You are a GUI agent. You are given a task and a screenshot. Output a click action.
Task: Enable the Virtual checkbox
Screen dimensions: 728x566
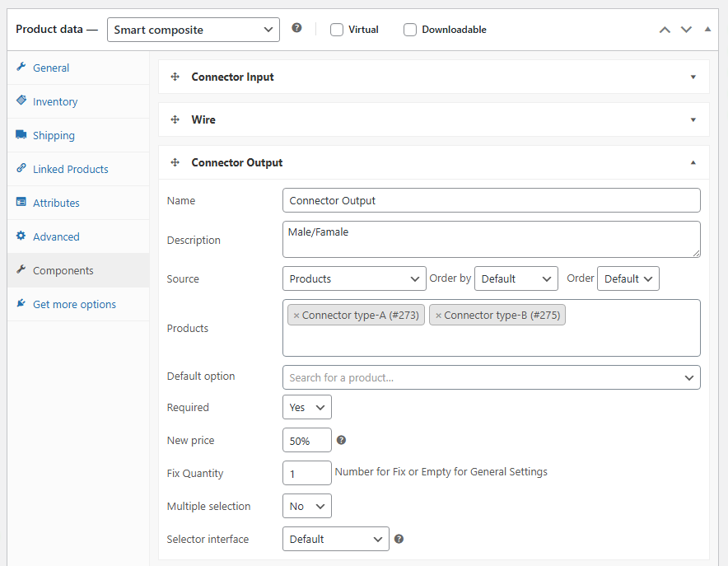coord(337,30)
